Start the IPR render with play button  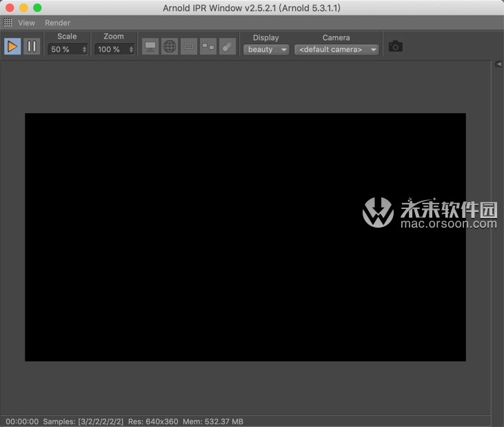[x=12, y=47]
